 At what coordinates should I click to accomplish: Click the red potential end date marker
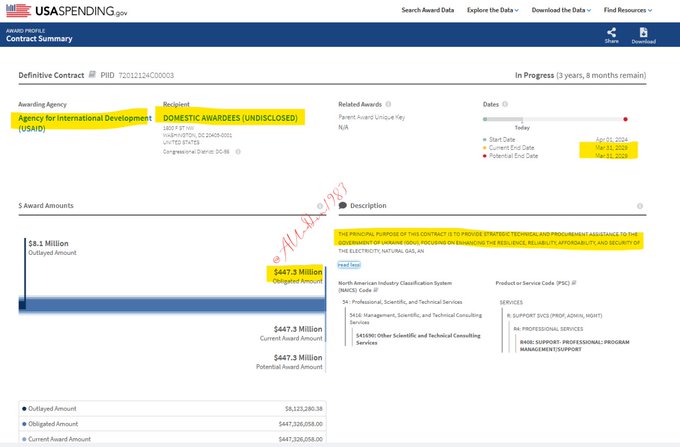626,119
